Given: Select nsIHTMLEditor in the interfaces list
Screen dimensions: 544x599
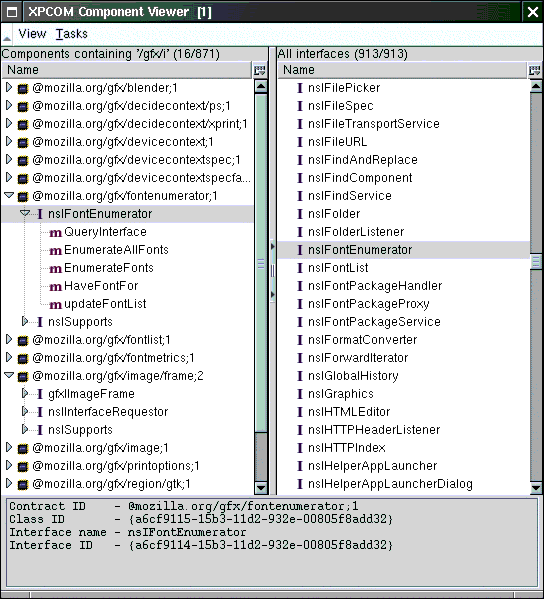Looking at the screenshot, I should [x=403, y=412].
